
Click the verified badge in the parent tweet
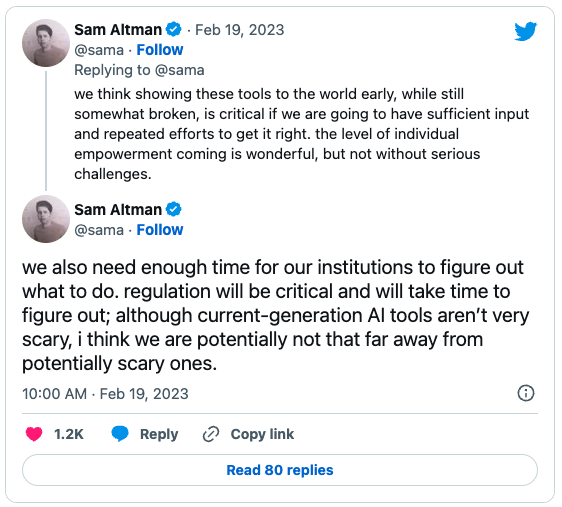coord(173,29)
